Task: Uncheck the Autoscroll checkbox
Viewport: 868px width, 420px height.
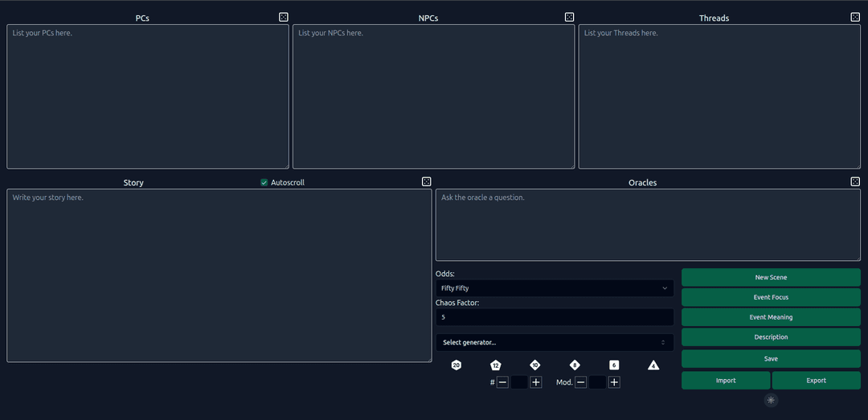Action: pyautogui.click(x=264, y=182)
